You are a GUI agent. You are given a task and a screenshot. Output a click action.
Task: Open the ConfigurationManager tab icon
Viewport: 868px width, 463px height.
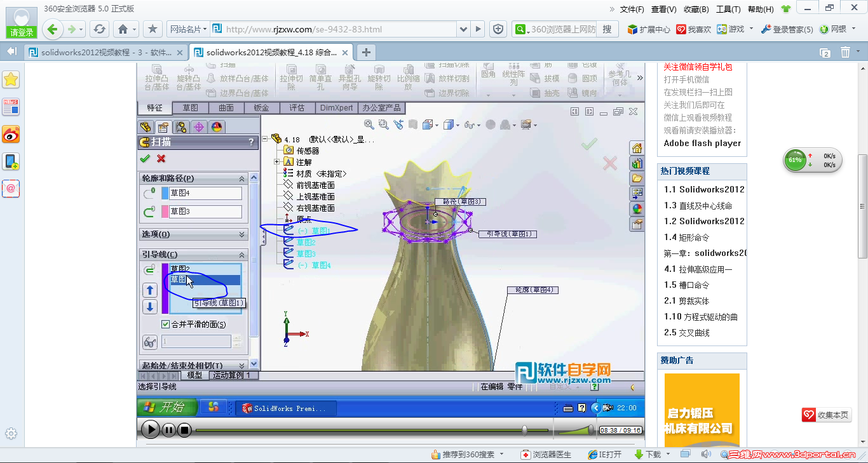coord(181,126)
